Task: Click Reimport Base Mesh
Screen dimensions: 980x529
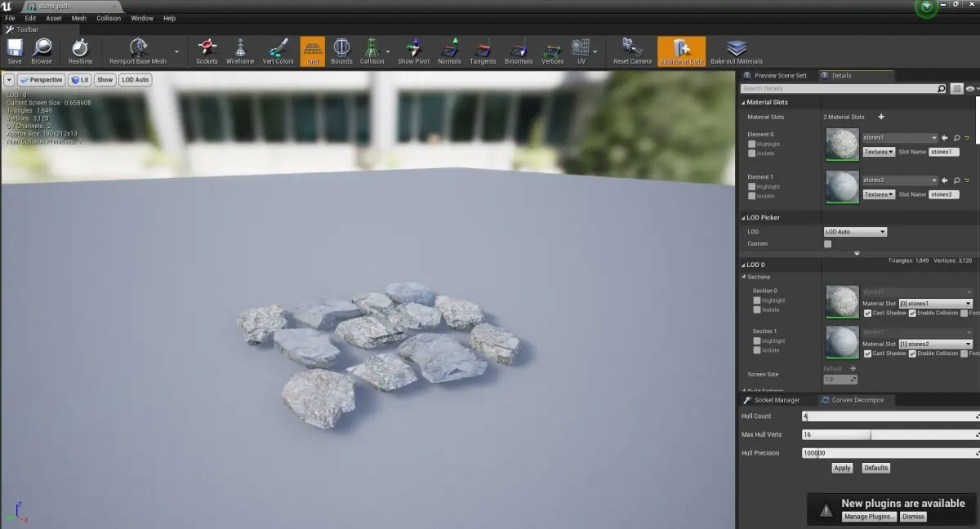Action: 138,51
